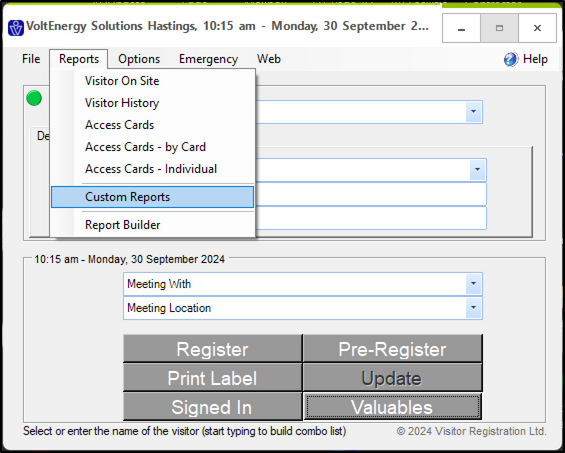Choose Access Cards - Individual entry
The image size is (565, 453).
152,169
